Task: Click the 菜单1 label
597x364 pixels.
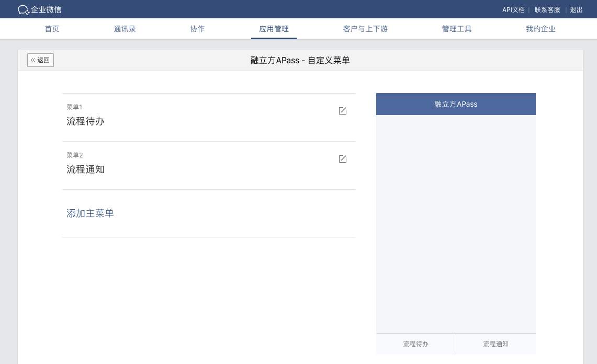Action: pyautogui.click(x=74, y=107)
